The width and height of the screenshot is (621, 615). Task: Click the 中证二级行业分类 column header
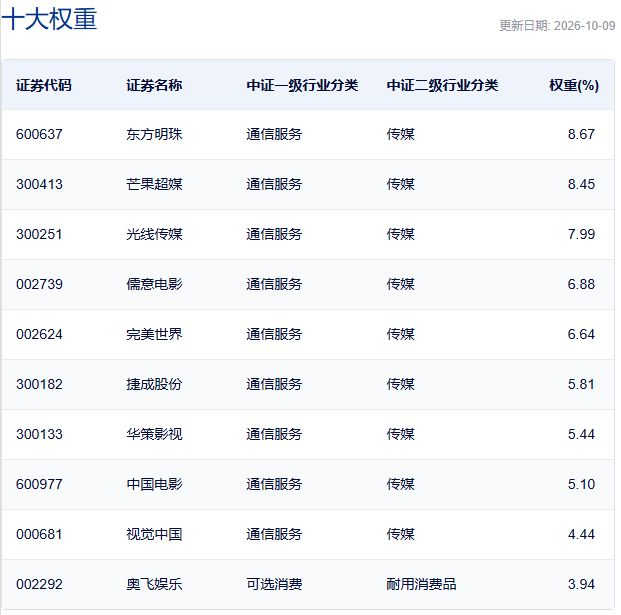point(442,85)
